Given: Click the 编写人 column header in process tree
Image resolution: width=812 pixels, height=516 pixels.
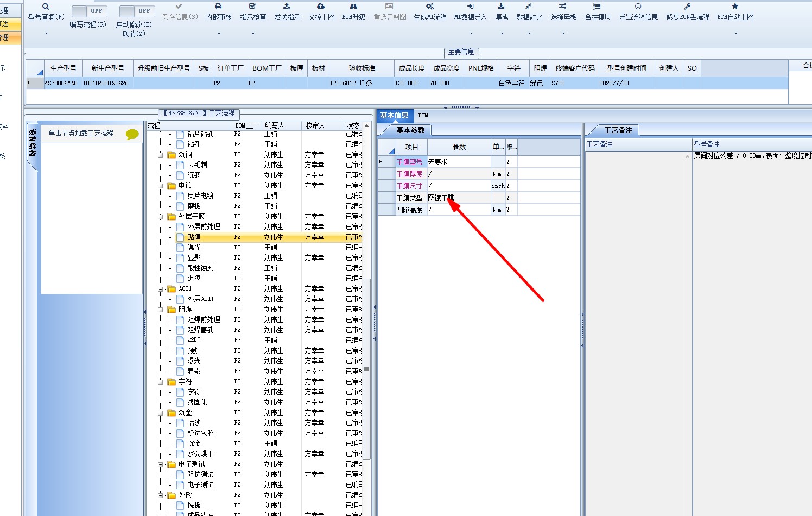Looking at the screenshot, I should coord(281,125).
